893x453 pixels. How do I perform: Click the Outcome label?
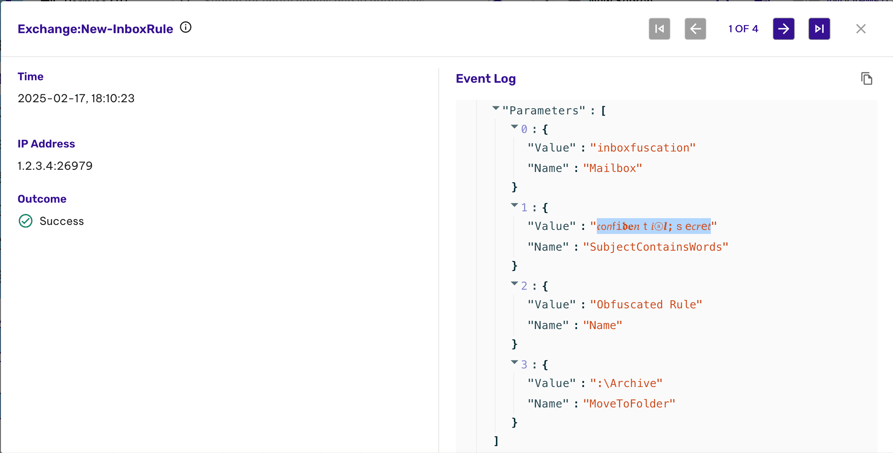(42, 199)
